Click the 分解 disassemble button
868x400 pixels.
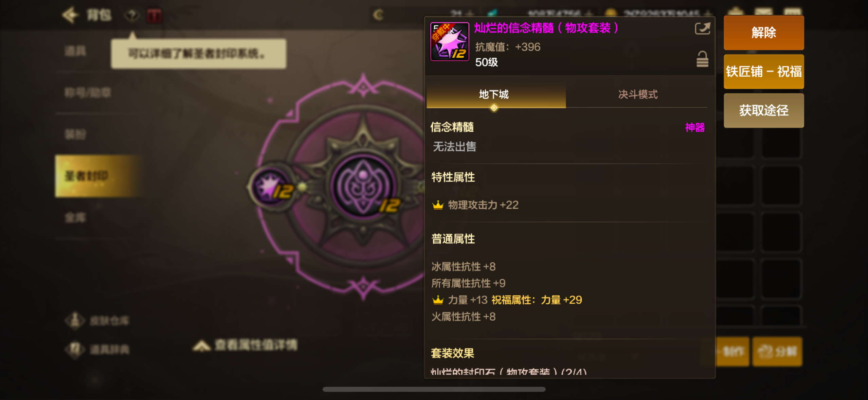point(777,351)
